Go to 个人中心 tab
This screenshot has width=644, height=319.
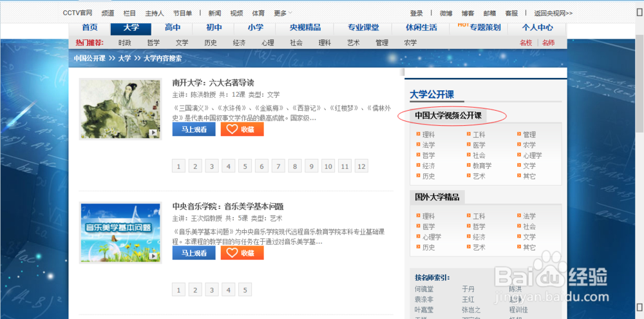tap(537, 28)
